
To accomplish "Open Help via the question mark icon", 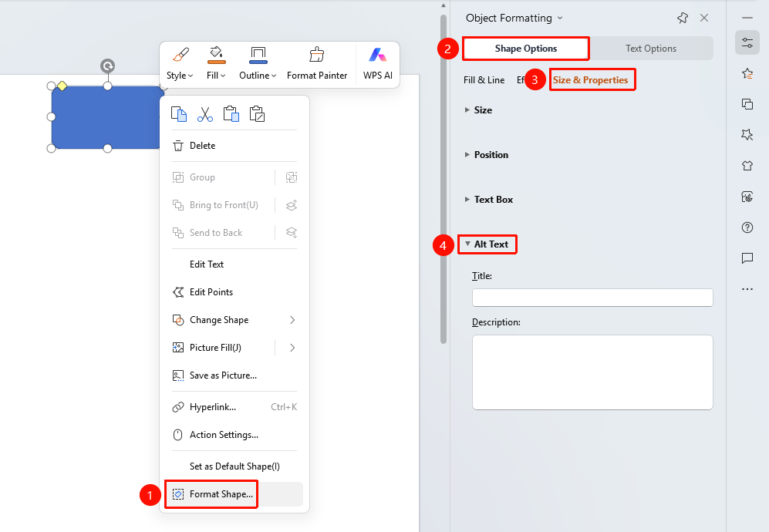I will pos(747,227).
